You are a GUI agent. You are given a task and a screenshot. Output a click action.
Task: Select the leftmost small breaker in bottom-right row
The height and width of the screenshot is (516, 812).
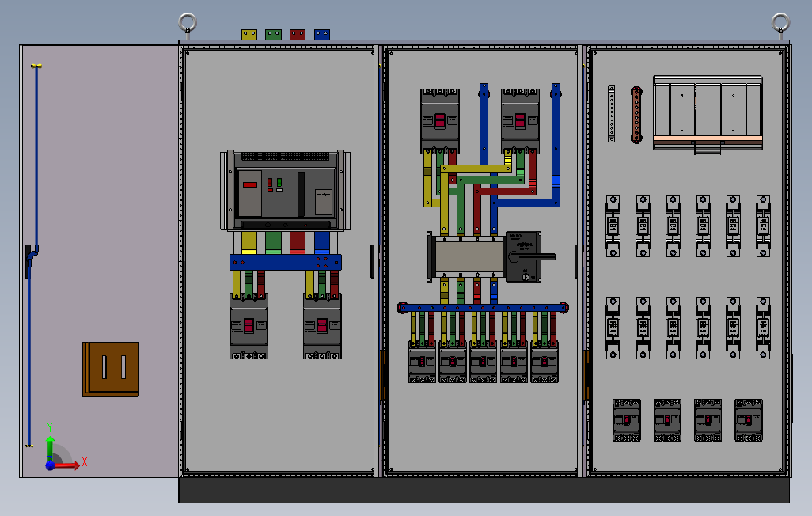[627, 420]
